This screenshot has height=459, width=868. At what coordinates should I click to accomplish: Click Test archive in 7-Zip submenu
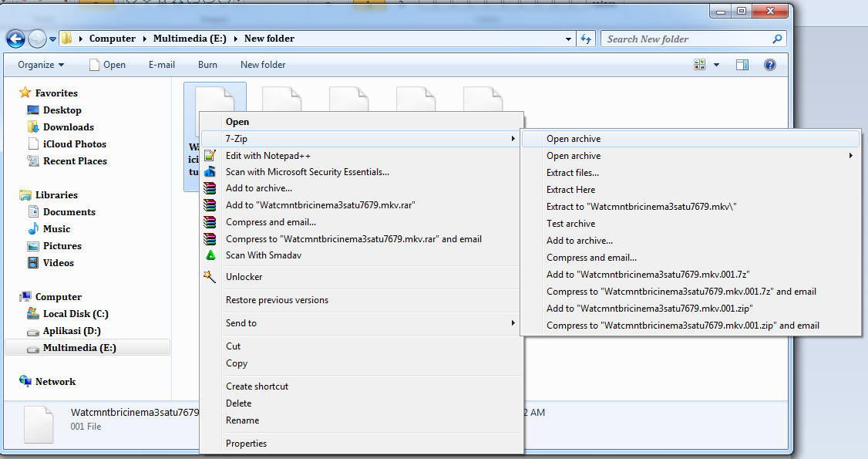(x=691, y=224)
